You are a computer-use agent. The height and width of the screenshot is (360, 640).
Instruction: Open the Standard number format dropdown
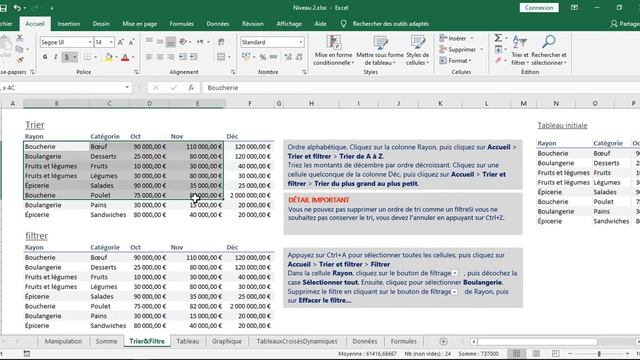pos(300,42)
